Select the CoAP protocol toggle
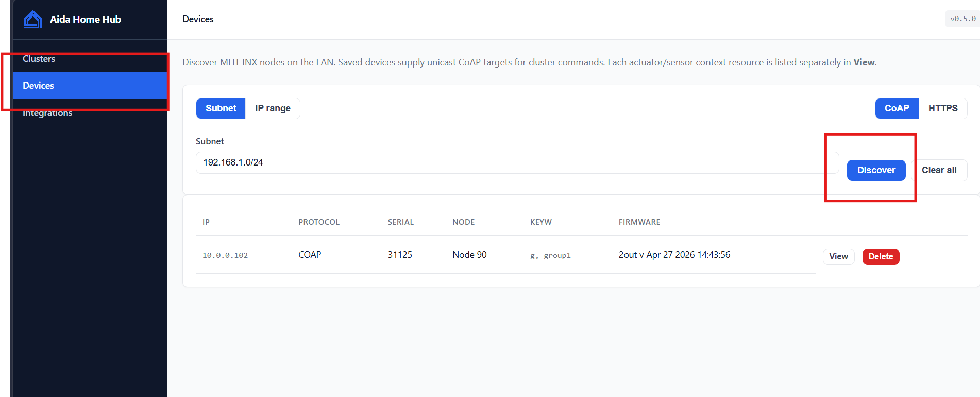 (x=897, y=108)
